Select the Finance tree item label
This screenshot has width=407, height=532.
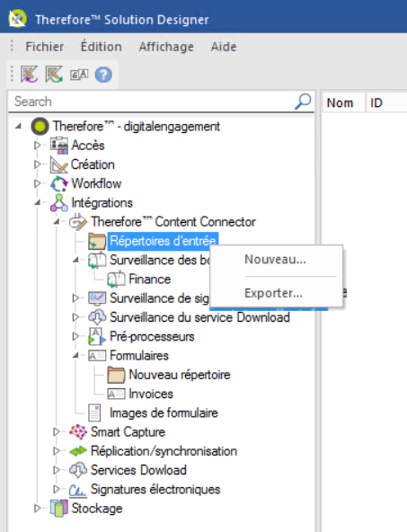click(x=150, y=279)
